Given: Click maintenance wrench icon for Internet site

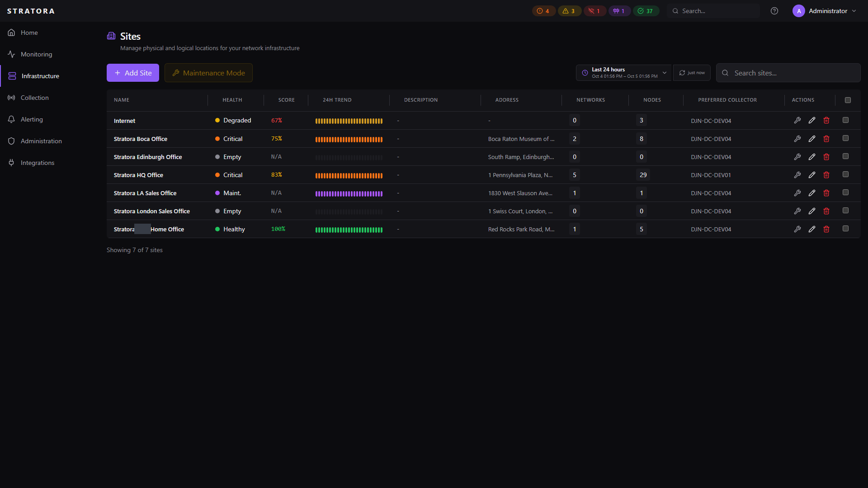Looking at the screenshot, I should [x=797, y=120].
